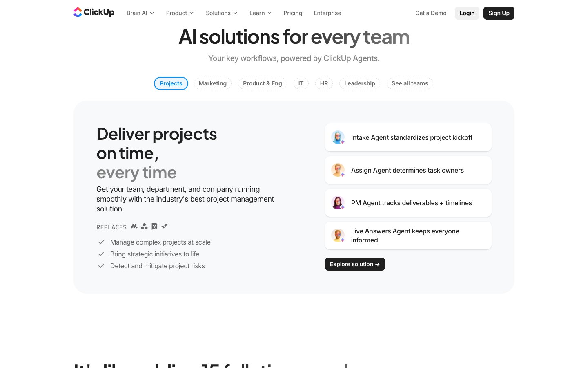This screenshot has height=368, width=588.
Task: Select the Asana replacement icon
Action: click(x=144, y=226)
